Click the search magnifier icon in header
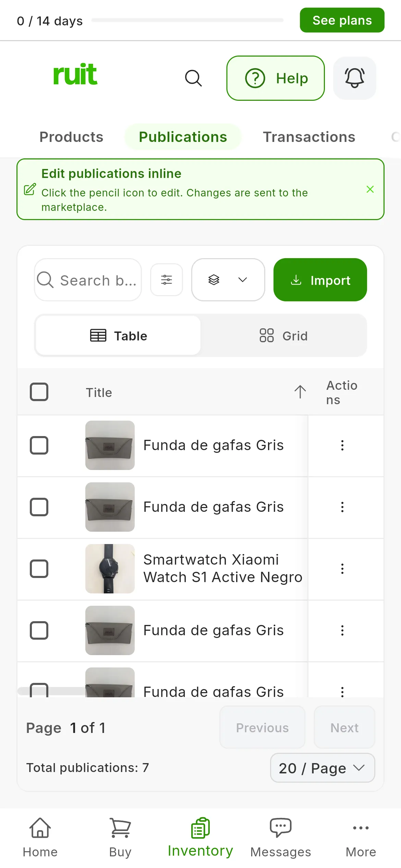Screen dimensions: 401x868 pyautogui.click(x=193, y=78)
